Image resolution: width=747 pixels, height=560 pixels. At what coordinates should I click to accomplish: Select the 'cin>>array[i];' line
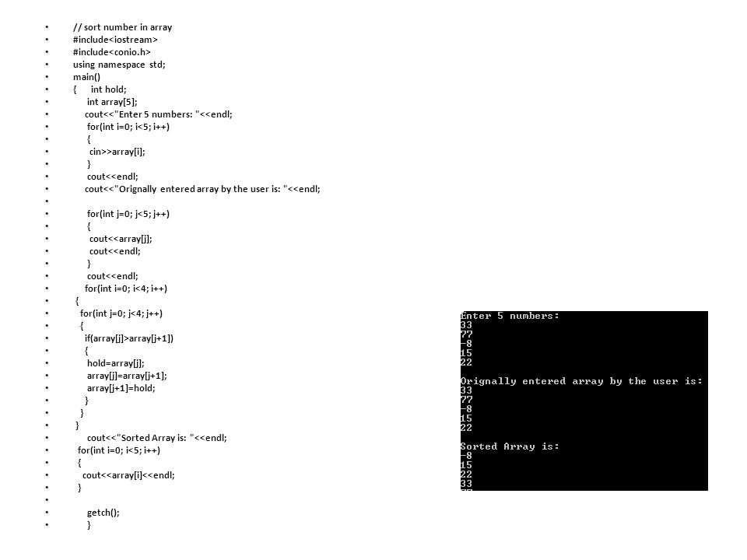coord(117,152)
